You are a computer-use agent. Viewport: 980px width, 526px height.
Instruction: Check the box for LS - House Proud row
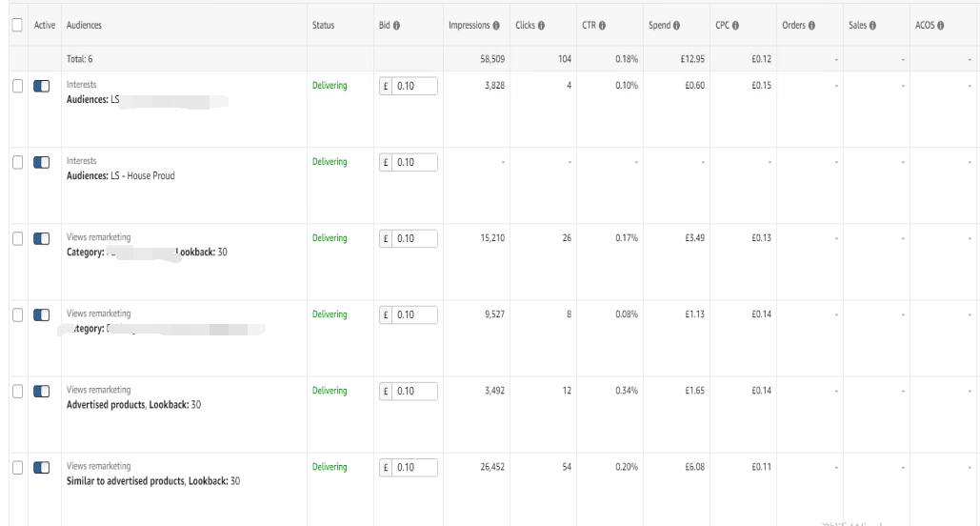click(17, 163)
